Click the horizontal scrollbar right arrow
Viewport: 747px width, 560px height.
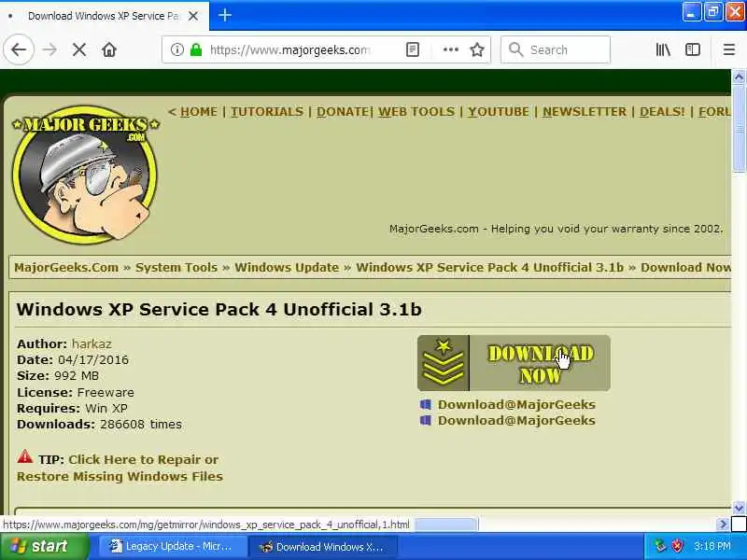coord(723,525)
